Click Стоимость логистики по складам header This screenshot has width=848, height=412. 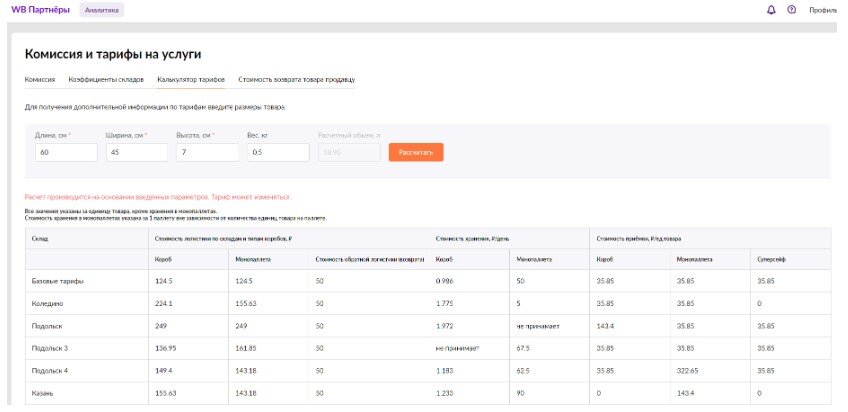pos(223,238)
